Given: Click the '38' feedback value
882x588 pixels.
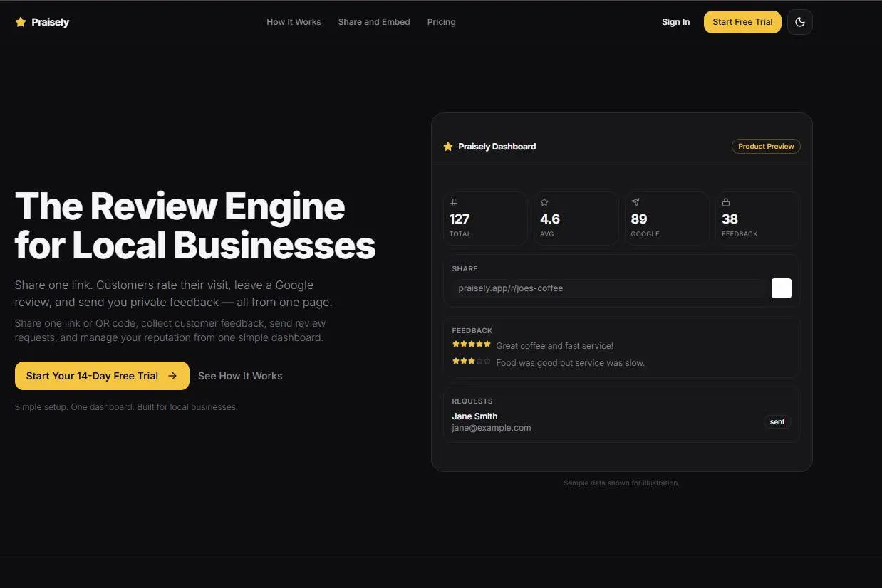Looking at the screenshot, I should [730, 219].
